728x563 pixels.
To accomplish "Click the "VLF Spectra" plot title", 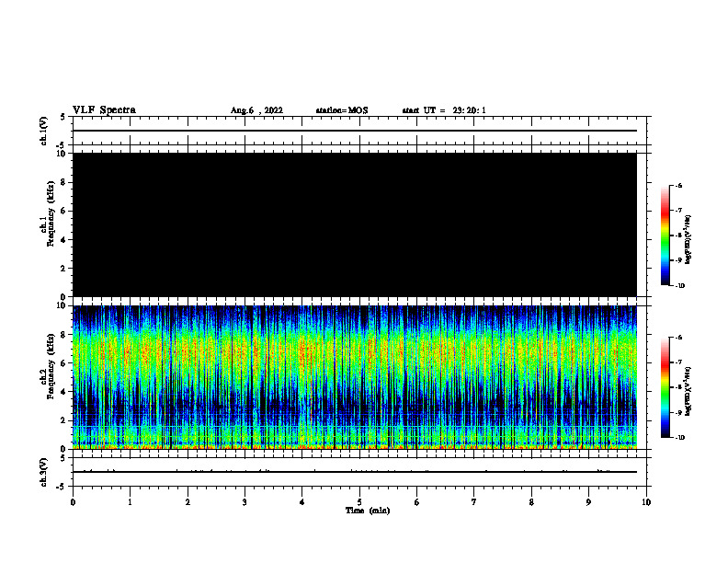I will pos(104,110).
